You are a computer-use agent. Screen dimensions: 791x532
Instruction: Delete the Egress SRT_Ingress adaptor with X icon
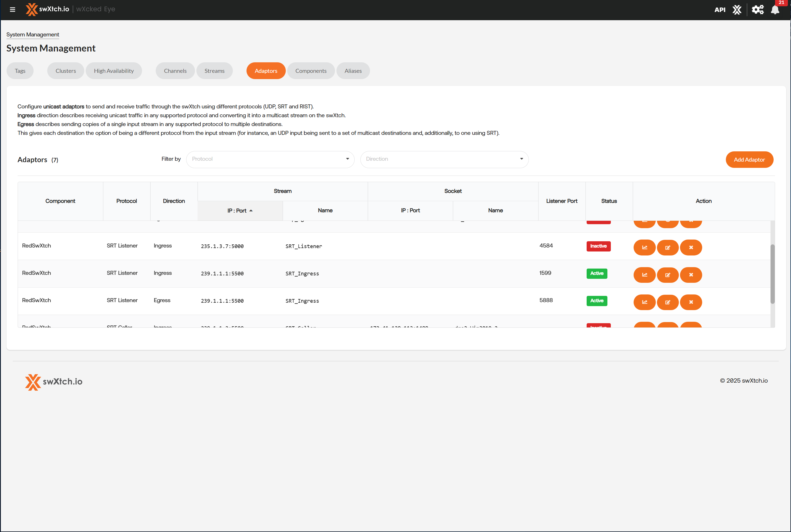click(x=691, y=302)
